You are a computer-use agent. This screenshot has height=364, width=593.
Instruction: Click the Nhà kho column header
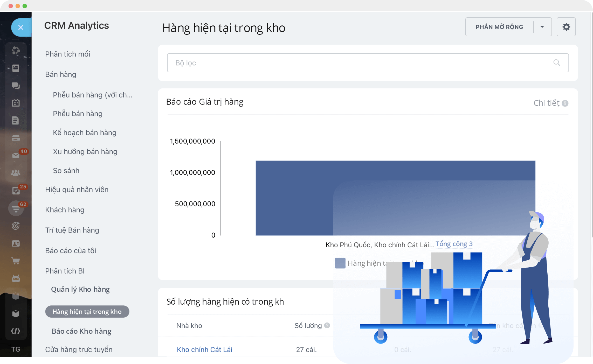(189, 326)
